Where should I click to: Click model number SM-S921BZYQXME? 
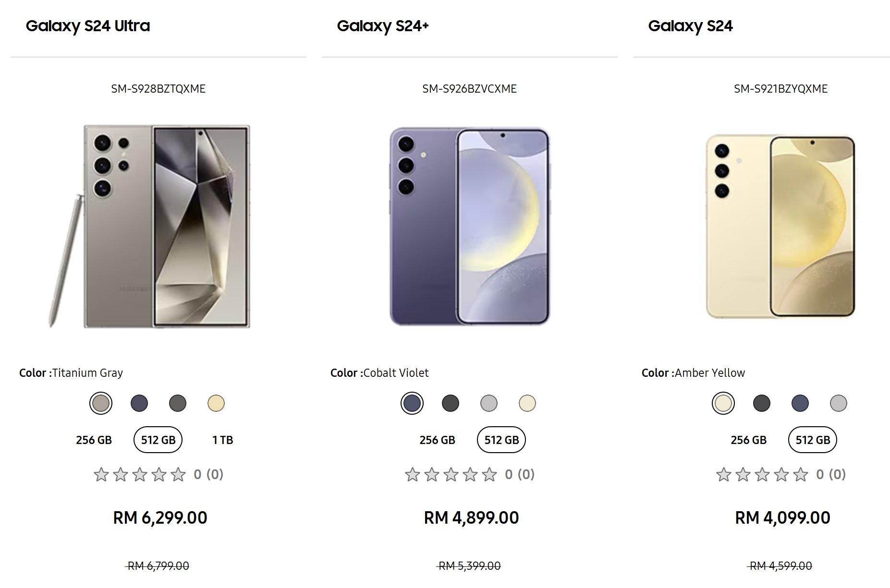point(780,88)
